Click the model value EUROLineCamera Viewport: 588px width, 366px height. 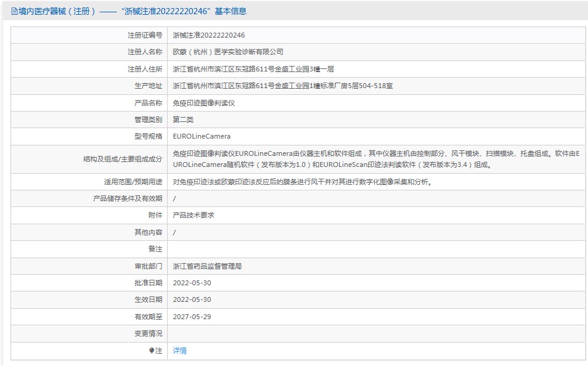coord(202,137)
